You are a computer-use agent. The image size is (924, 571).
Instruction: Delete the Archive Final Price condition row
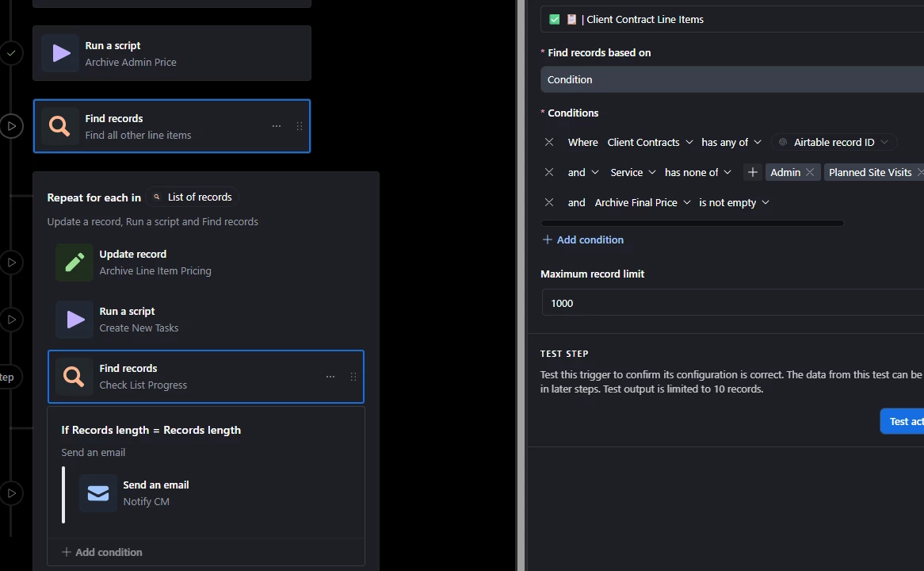(x=548, y=202)
